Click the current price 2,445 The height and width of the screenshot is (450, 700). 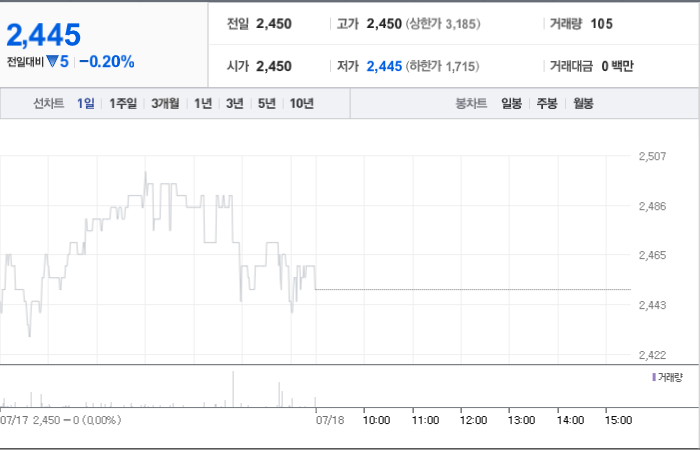click(x=44, y=35)
